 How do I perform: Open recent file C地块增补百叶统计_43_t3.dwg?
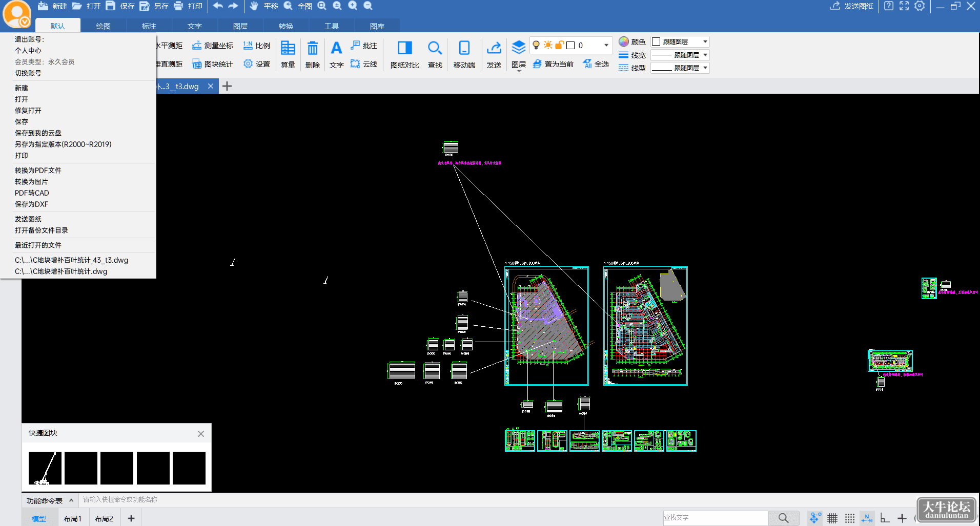[x=71, y=260]
